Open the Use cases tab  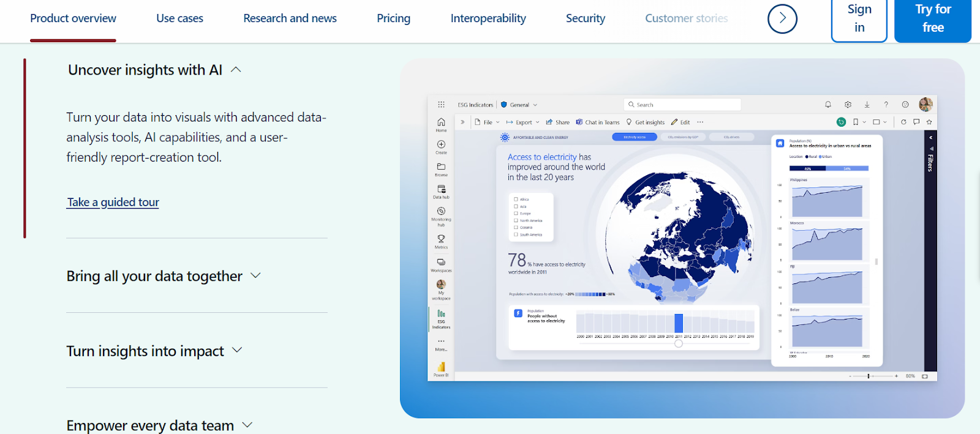click(x=179, y=18)
